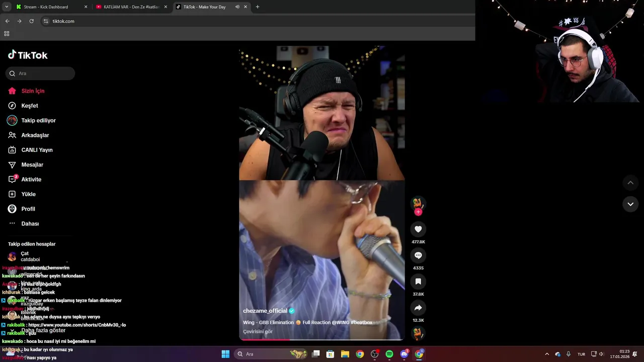The height and width of the screenshot is (362, 644).
Task: Go forward in browser history
Action: coord(19,21)
